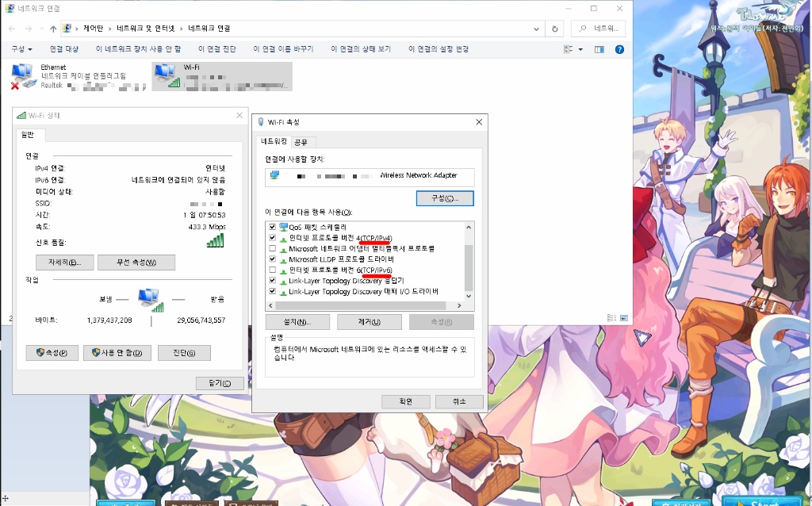Viewport: 812px width, 506px height.
Task: Click 속성(P) button in Wi-Fi 상태
Action: (52, 353)
